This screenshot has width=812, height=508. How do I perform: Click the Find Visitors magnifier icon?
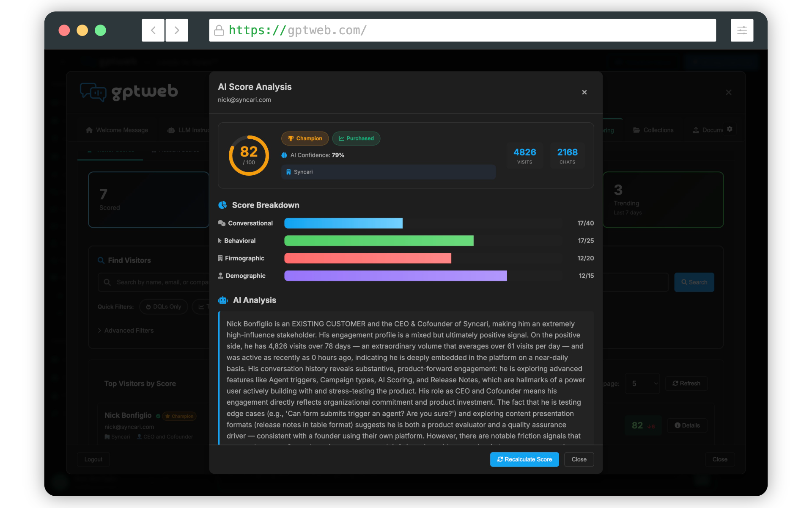pyautogui.click(x=101, y=260)
